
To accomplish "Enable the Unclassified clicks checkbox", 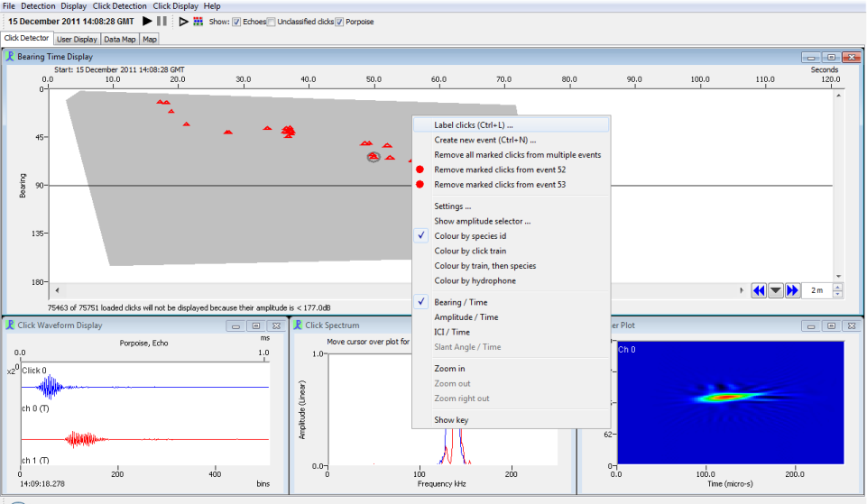I will click(271, 23).
